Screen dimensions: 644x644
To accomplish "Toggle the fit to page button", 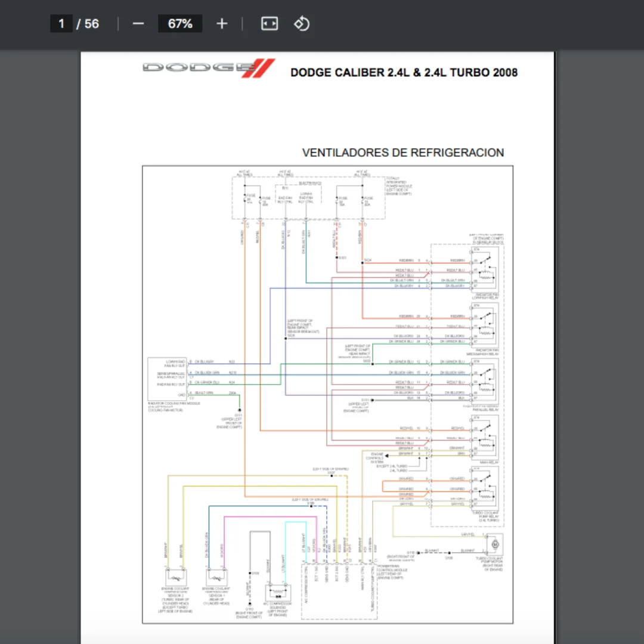I will pos(270,24).
